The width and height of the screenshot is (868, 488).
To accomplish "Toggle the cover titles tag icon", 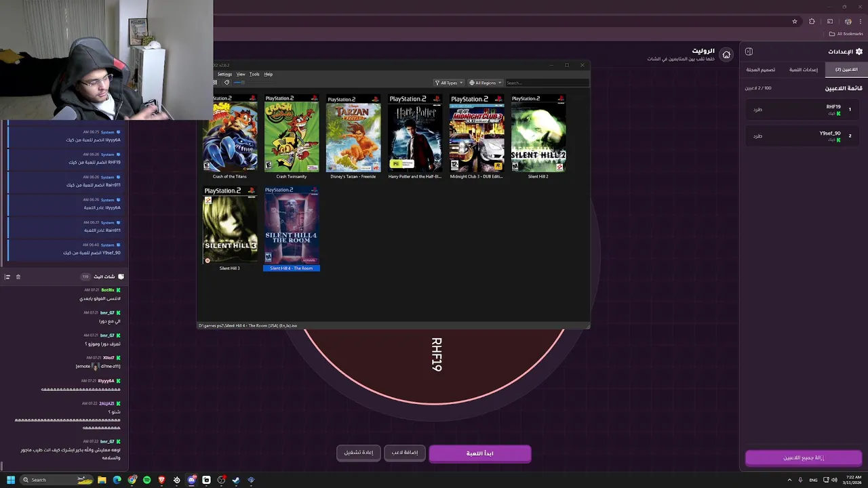I will (x=226, y=83).
